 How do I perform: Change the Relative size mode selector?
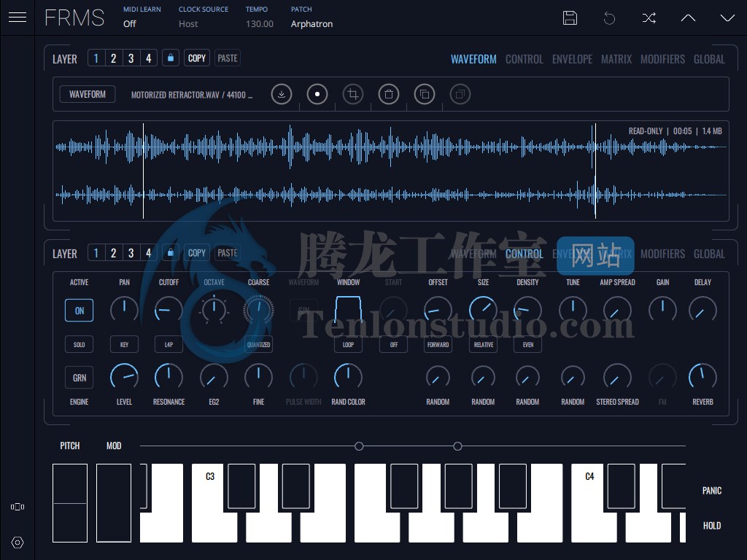click(483, 344)
